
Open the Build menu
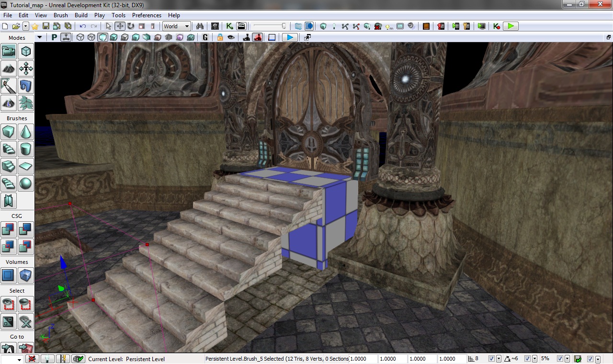pos(81,15)
